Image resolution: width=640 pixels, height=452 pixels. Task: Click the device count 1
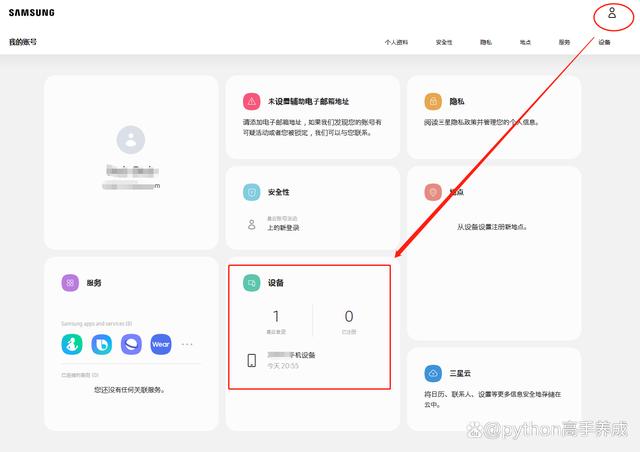point(276,316)
